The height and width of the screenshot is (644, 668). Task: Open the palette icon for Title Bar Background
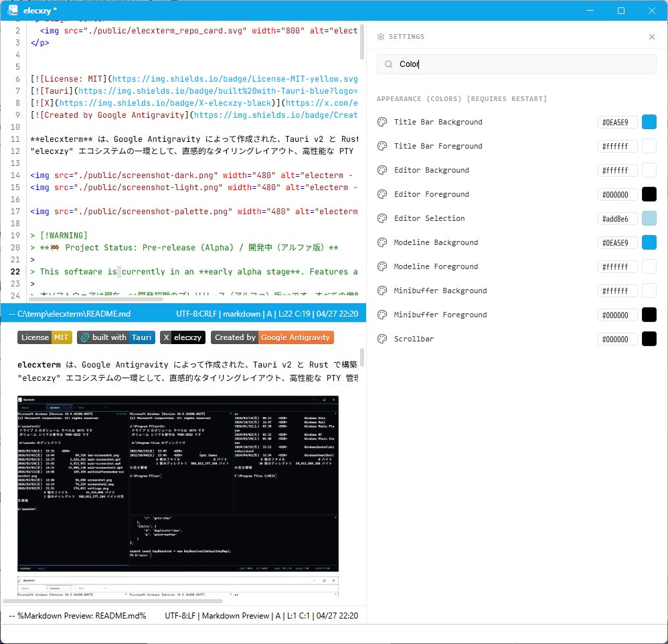click(381, 122)
